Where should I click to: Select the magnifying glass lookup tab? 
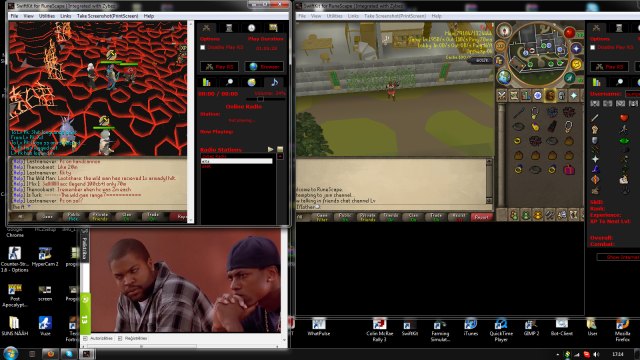[x=229, y=82]
